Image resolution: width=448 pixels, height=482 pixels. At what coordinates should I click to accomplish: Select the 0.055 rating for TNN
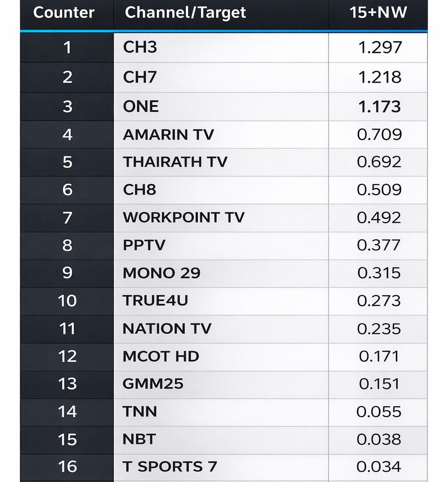378,412
